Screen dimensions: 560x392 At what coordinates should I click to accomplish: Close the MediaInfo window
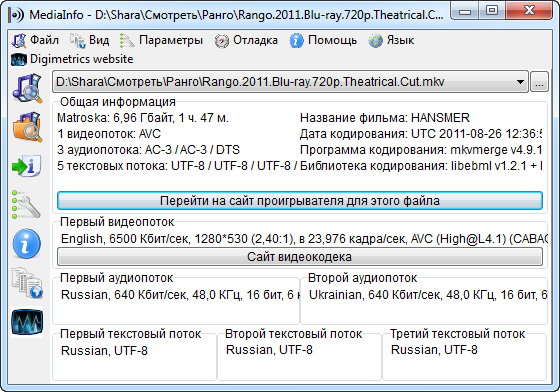529,11
